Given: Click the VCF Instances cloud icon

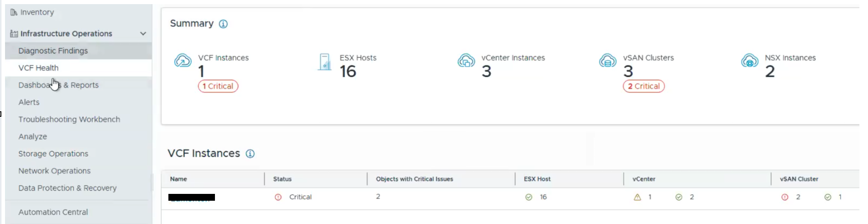Looking at the screenshot, I should pyautogui.click(x=183, y=61).
